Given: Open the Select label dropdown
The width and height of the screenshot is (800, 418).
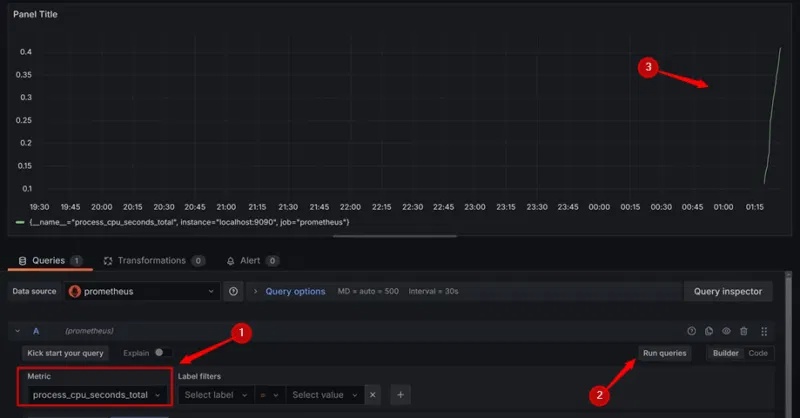Looking at the screenshot, I should click(216, 395).
